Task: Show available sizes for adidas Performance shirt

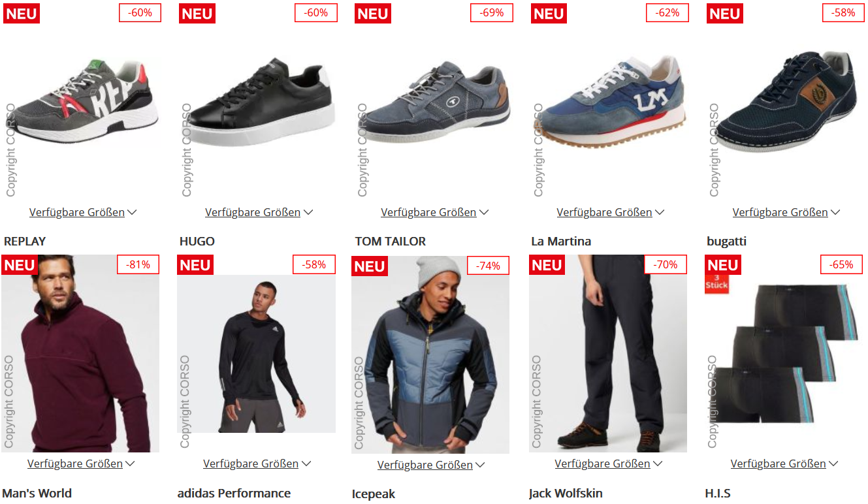Action: click(x=257, y=464)
